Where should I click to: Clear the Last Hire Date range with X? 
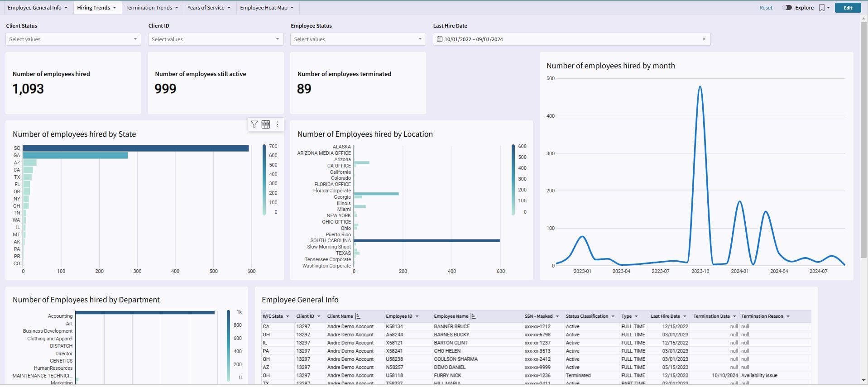click(x=704, y=39)
